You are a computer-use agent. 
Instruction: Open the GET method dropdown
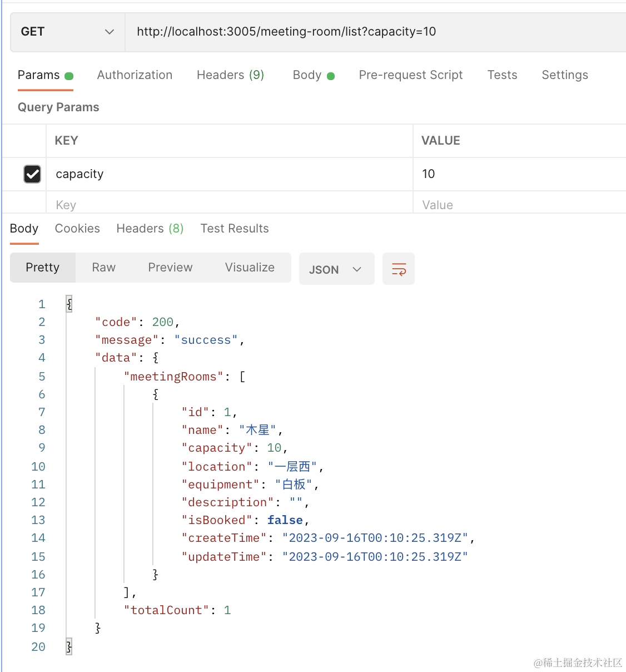point(67,32)
